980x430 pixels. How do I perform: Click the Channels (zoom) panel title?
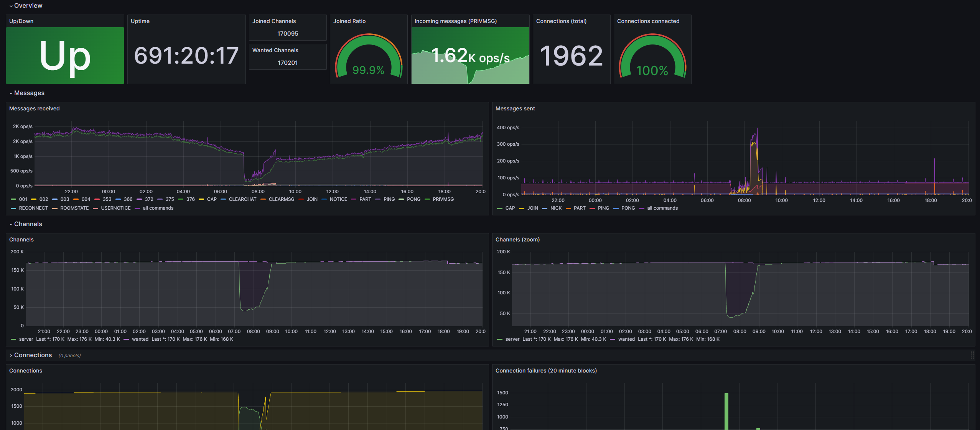click(x=517, y=240)
